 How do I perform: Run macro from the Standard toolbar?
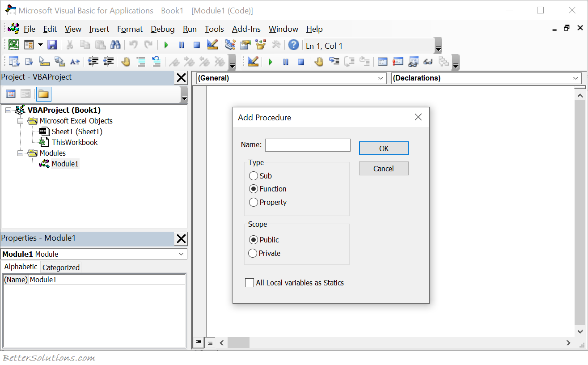[x=166, y=45]
